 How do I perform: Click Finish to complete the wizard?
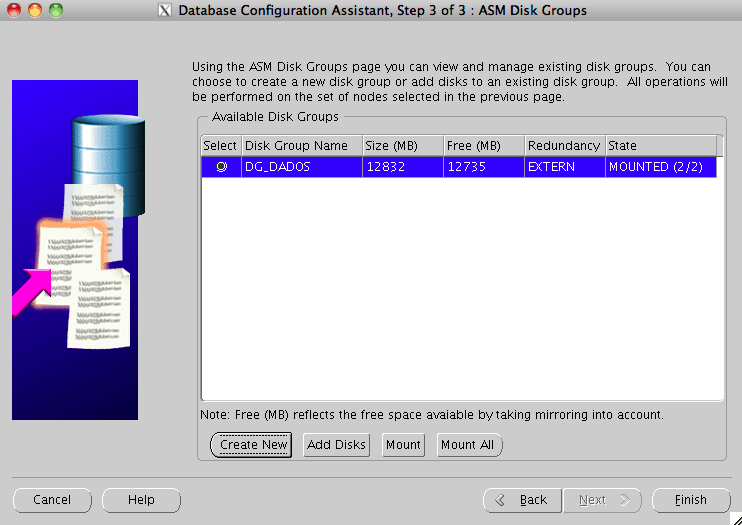(690, 500)
